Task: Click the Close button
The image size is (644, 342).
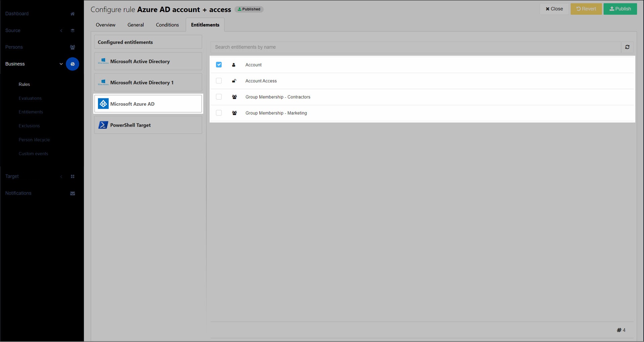Action: pos(554,9)
